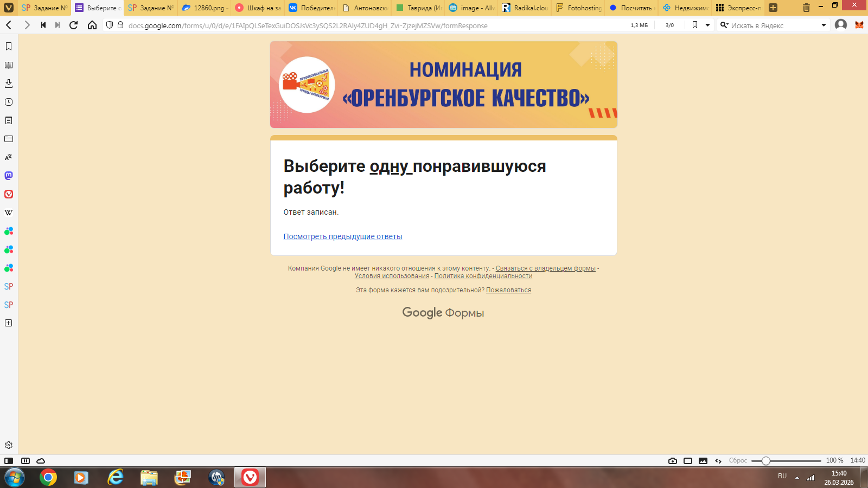Switch to the Посчитать tab

click(632, 8)
